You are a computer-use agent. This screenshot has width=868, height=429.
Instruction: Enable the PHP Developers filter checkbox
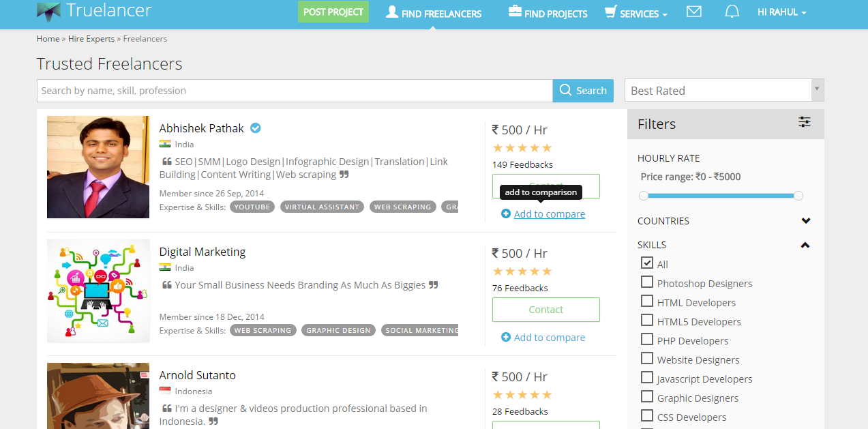647,340
